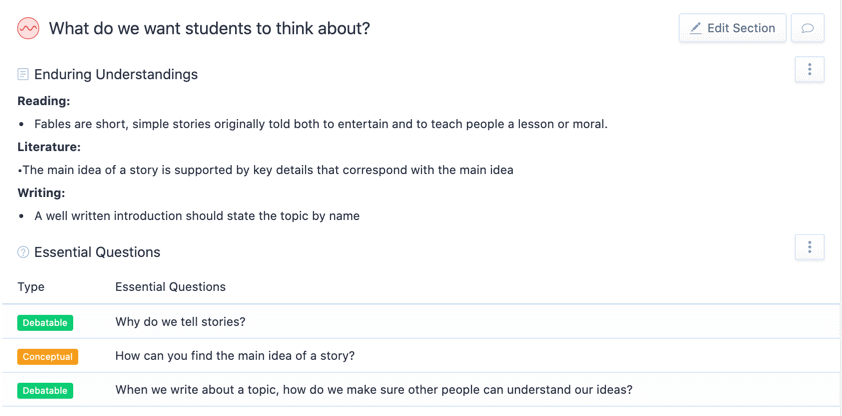The width and height of the screenshot is (842, 416).
Task: Open Essential Questions three-dot menu
Action: (809, 247)
